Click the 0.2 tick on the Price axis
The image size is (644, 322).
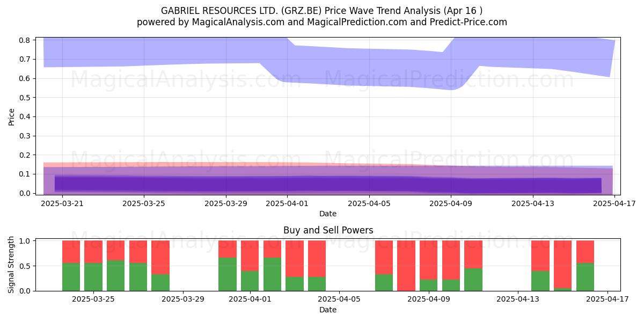(x=26, y=155)
